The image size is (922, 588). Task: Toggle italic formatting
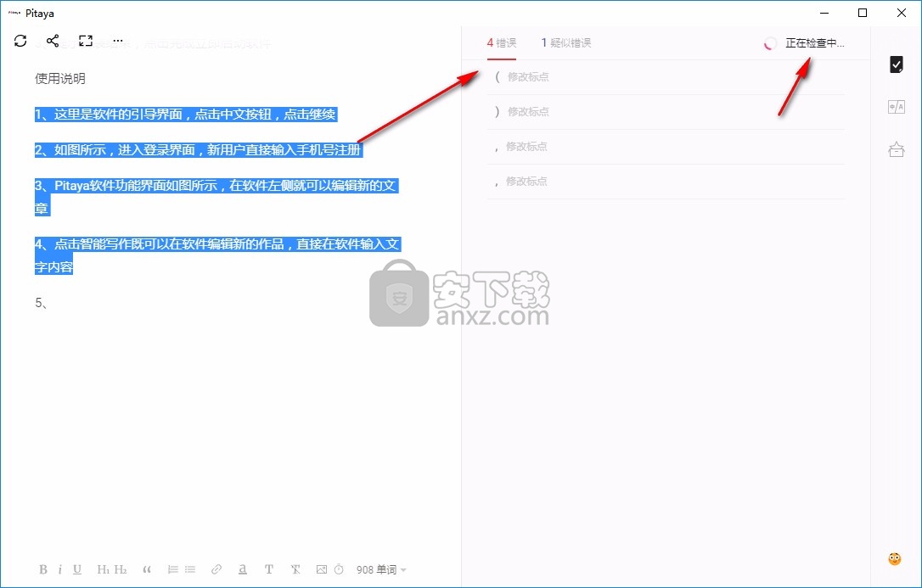(60, 569)
